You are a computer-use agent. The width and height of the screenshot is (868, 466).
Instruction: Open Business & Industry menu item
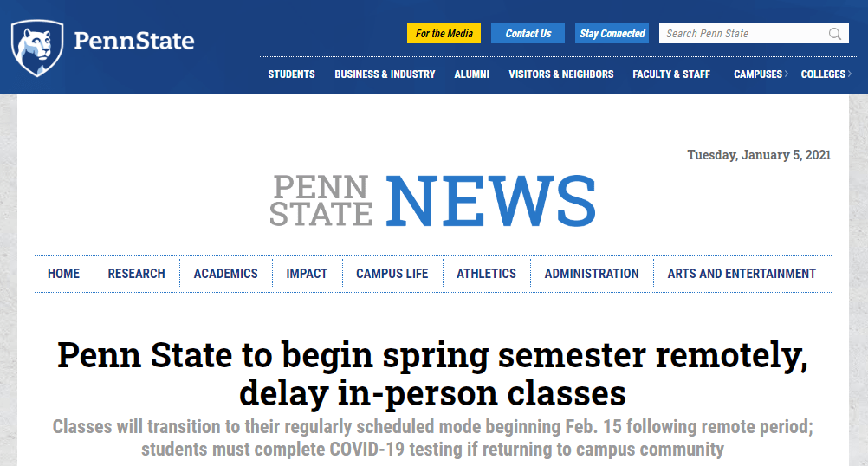click(x=385, y=74)
